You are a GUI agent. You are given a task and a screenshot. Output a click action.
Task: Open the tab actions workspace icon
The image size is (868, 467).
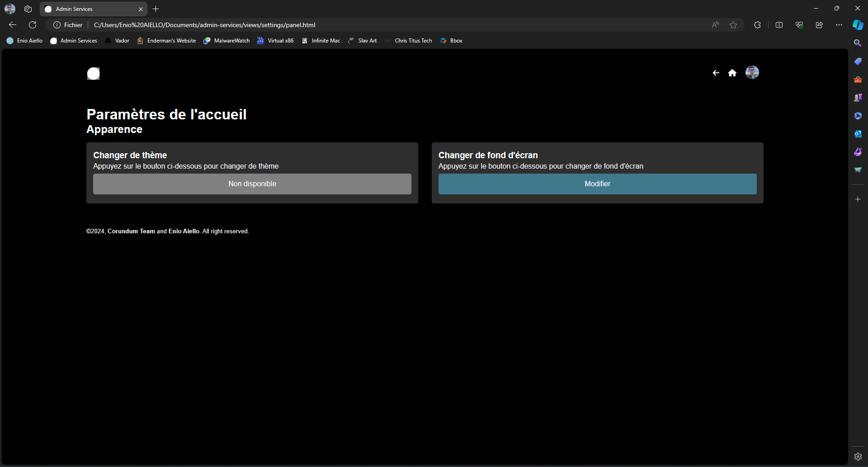[28, 9]
